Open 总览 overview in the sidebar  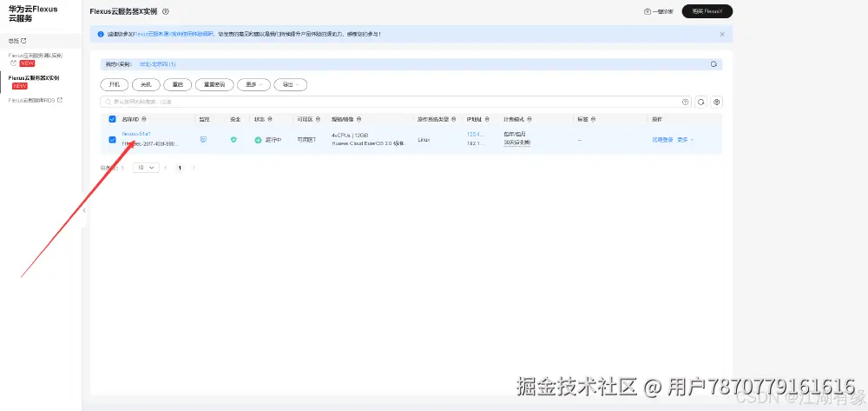tap(13, 41)
